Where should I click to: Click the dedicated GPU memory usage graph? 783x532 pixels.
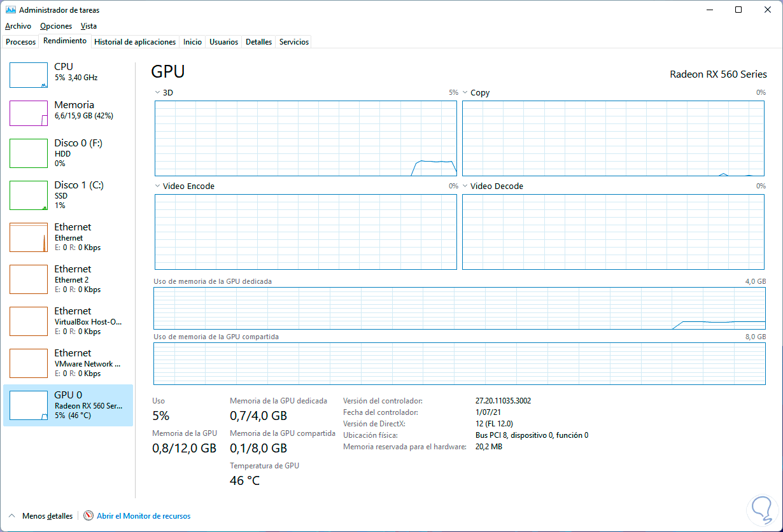point(459,308)
